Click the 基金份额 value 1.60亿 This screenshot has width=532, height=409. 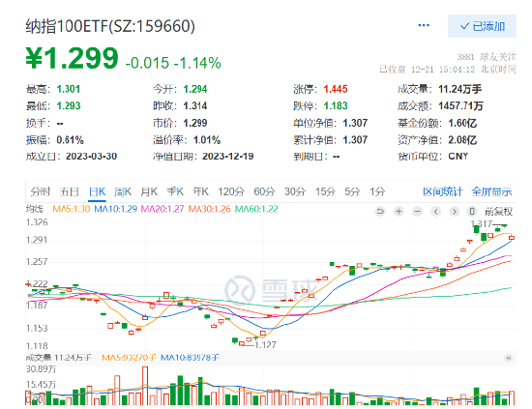pos(462,123)
